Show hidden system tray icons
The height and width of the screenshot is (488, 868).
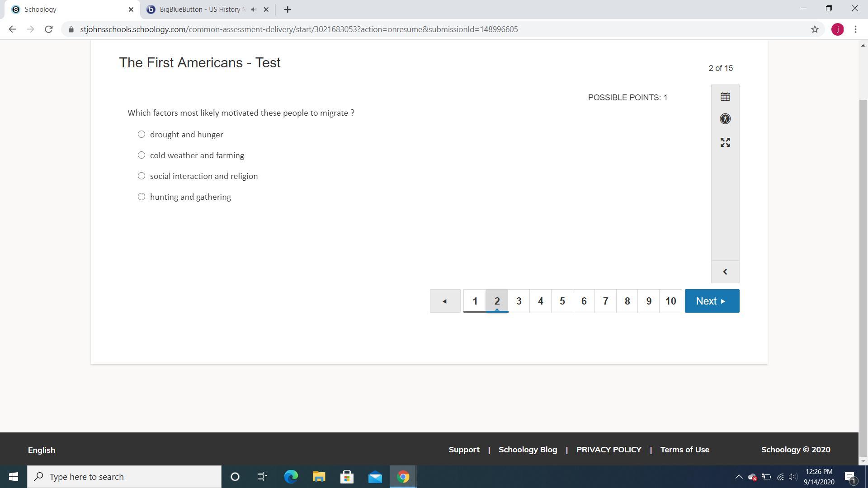[x=739, y=477]
